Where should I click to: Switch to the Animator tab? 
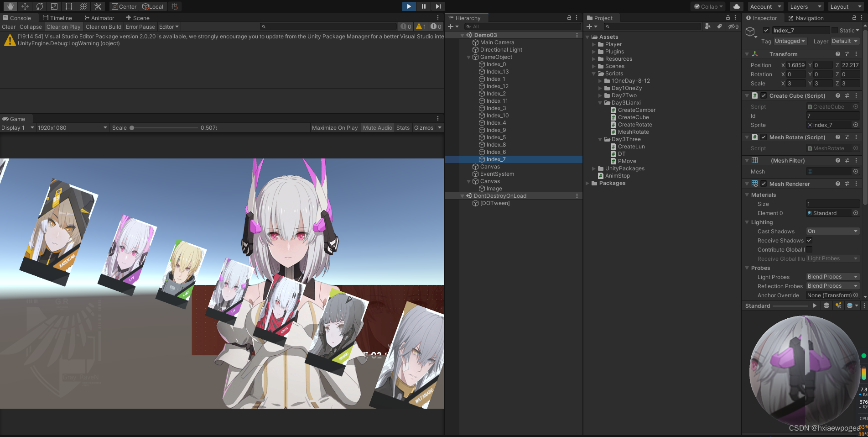(99, 18)
